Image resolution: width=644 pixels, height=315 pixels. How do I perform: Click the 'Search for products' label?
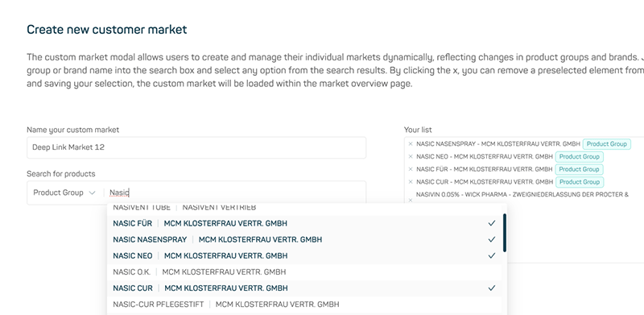point(61,174)
